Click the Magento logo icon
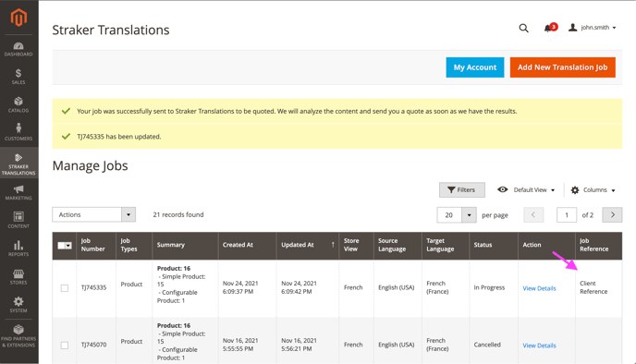Screen dimensions: 636x364 (18, 18)
